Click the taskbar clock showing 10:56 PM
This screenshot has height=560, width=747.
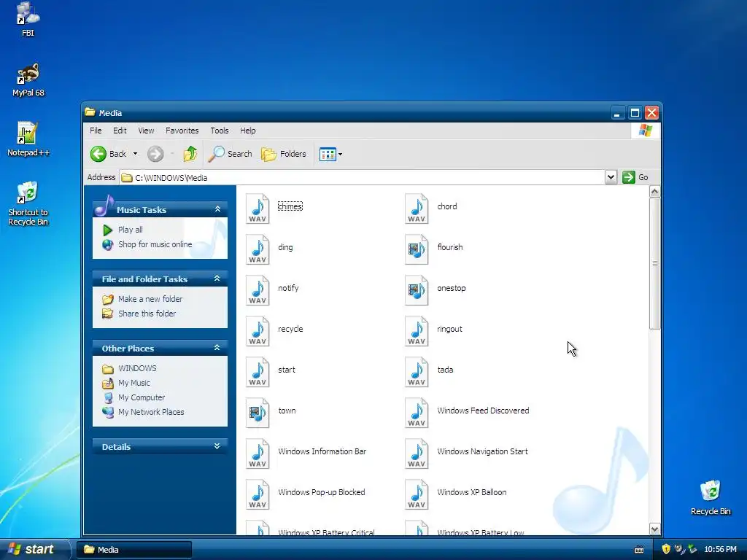click(720, 550)
